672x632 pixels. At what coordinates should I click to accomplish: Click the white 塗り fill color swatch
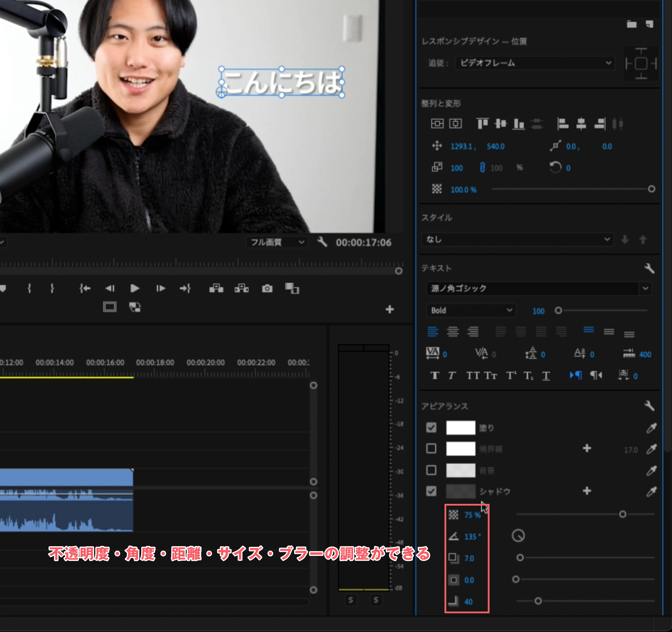460,427
